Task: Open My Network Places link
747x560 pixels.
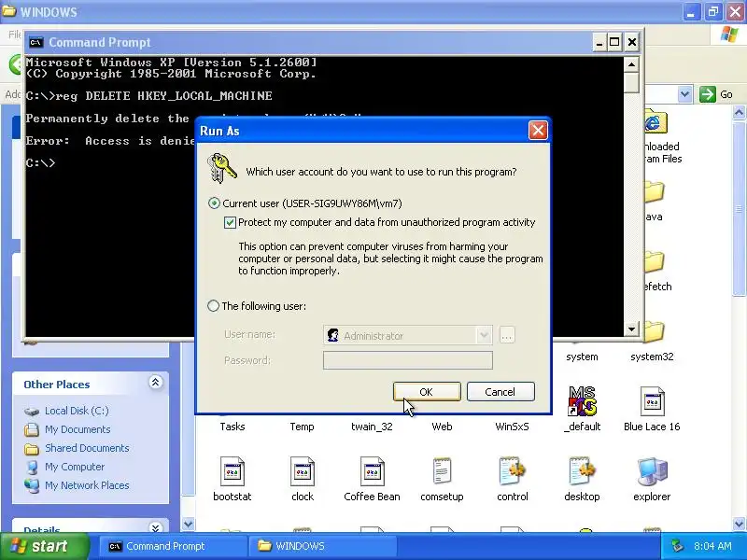Action: click(87, 485)
